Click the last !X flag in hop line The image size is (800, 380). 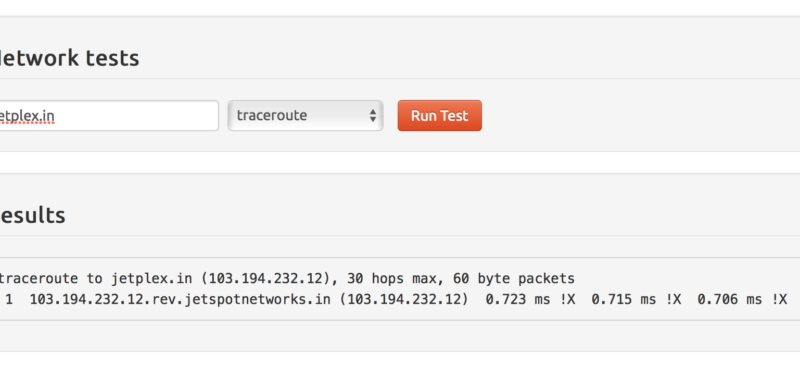pos(779,299)
